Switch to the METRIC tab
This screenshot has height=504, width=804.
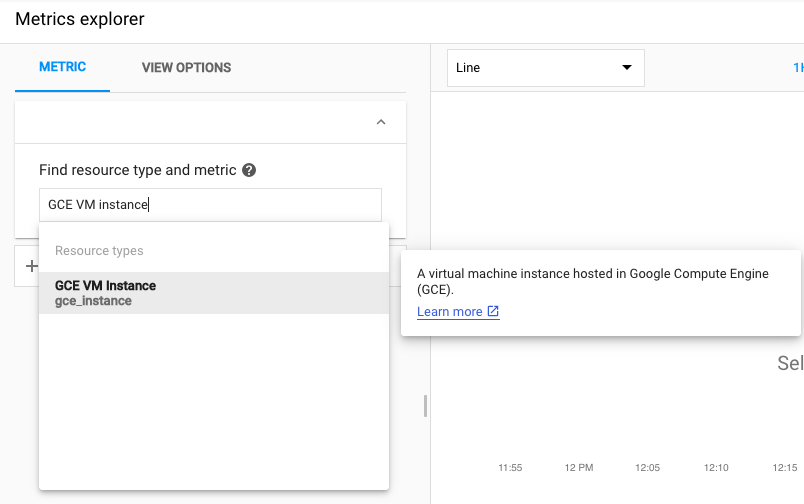pos(63,67)
